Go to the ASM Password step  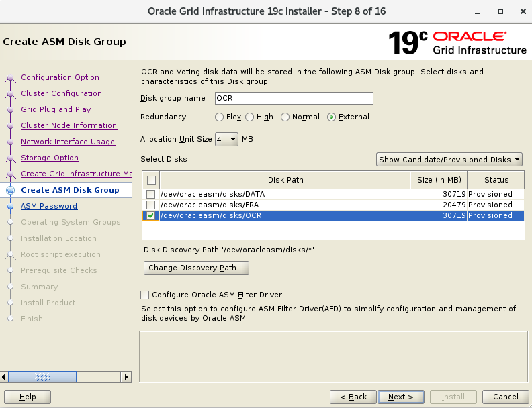(x=49, y=206)
